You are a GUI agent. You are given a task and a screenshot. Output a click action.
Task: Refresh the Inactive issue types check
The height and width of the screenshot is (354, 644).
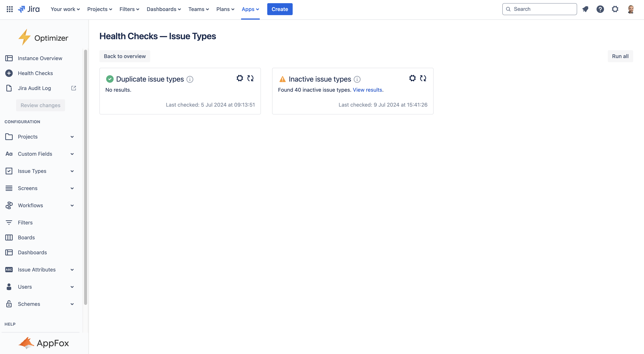click(x=423, y=78)
